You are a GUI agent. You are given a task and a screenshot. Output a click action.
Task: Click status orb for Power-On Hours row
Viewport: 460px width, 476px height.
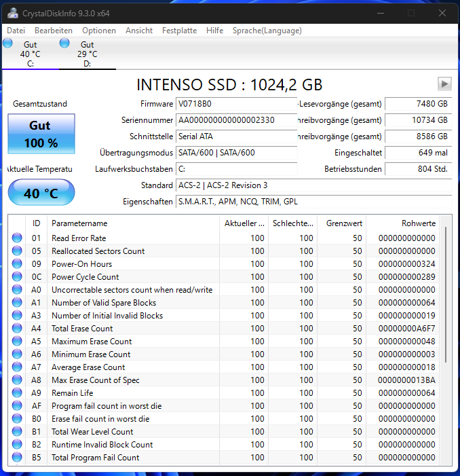pyautogui.click(x=17, y=263)
